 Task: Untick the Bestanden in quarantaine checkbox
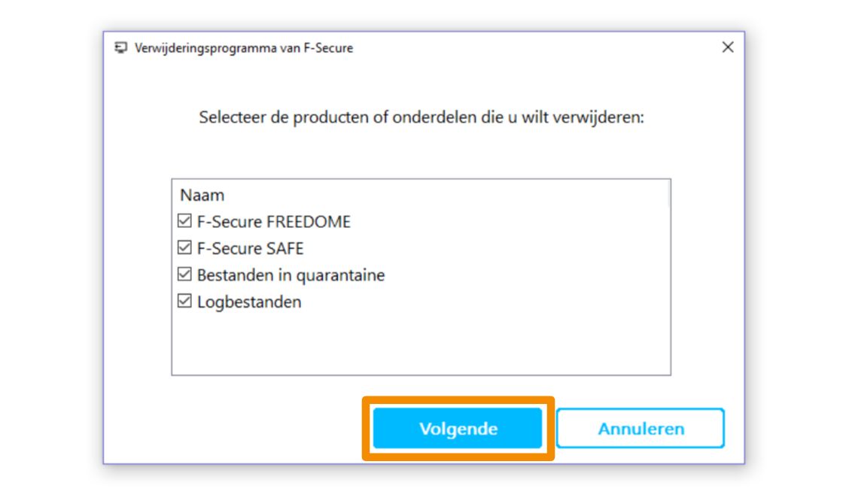(x=184, y=275)
